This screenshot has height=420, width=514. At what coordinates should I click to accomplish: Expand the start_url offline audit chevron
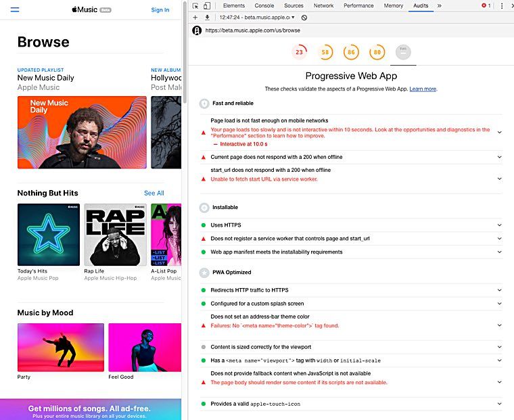pyautogui.click(x=499, y=179)
